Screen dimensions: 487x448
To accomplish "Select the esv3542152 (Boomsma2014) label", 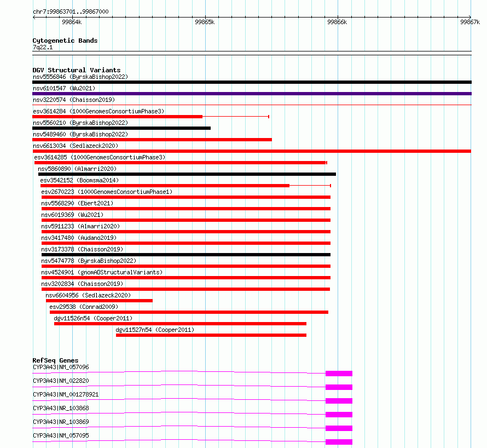I will (79, 180).
